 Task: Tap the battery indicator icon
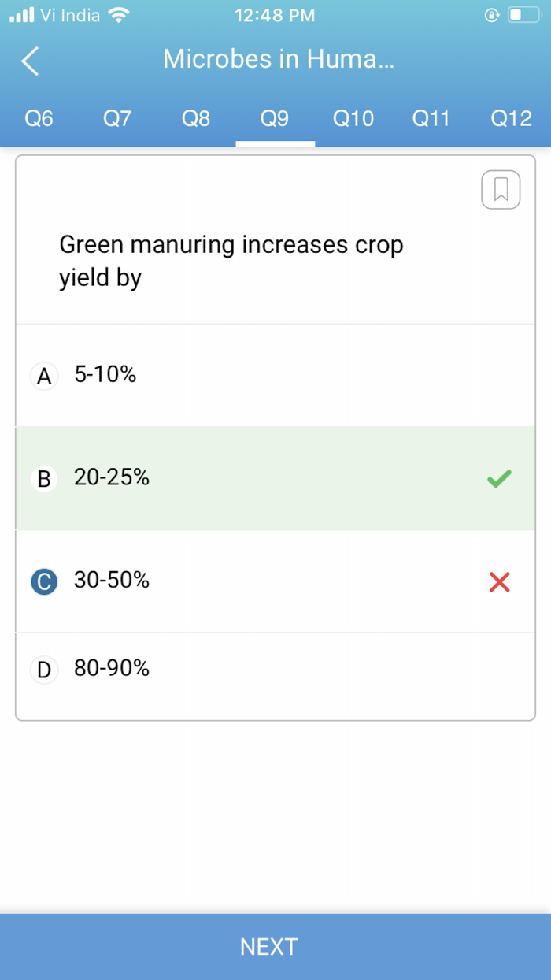[x=523, y=15]
